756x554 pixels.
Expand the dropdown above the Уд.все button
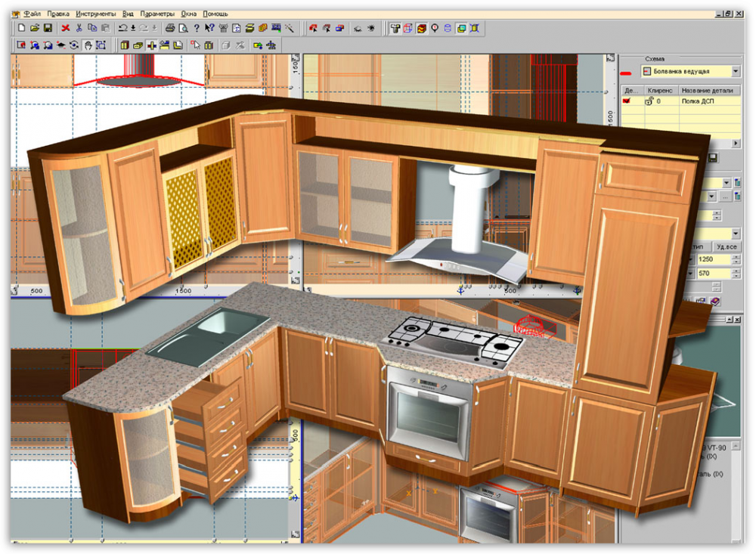point(736,234)
